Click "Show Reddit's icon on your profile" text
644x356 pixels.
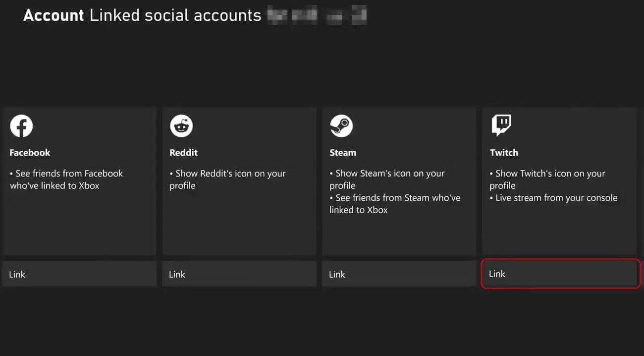(x=228, y=179)
